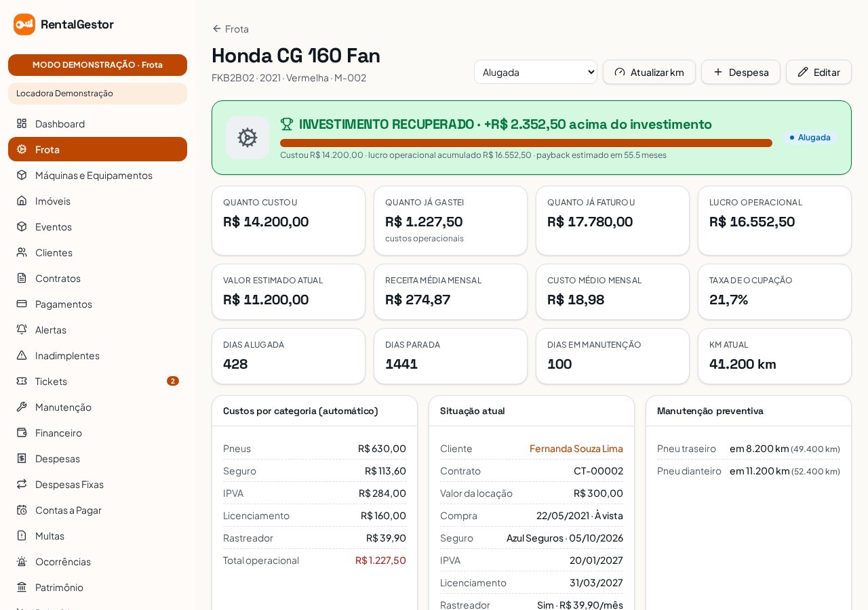The image size is (868, 610).
Task: Click the Total operacional value R$ 1.227,50
Action: click(380, 560)
